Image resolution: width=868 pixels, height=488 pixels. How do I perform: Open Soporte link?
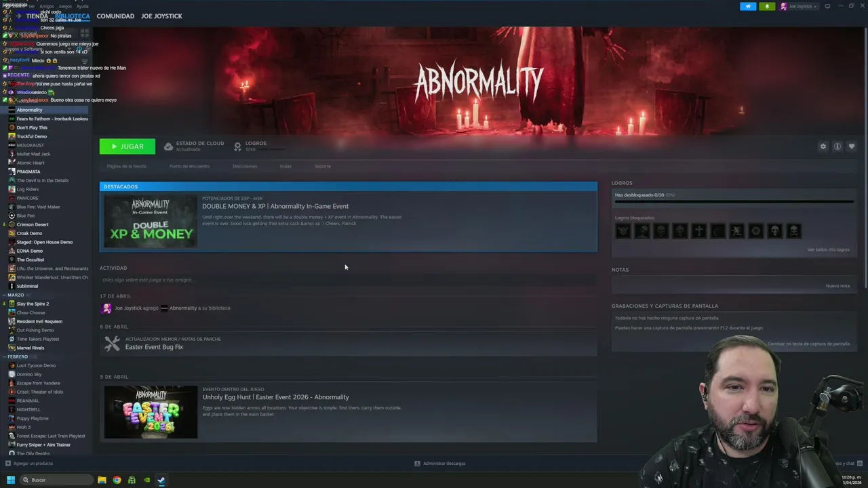(x=322, y=166)
